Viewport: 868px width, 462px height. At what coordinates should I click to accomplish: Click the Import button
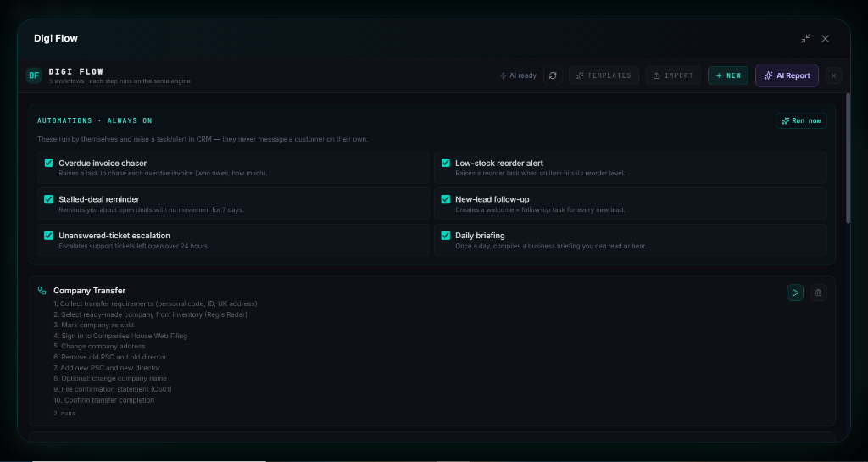coord(673,75)
